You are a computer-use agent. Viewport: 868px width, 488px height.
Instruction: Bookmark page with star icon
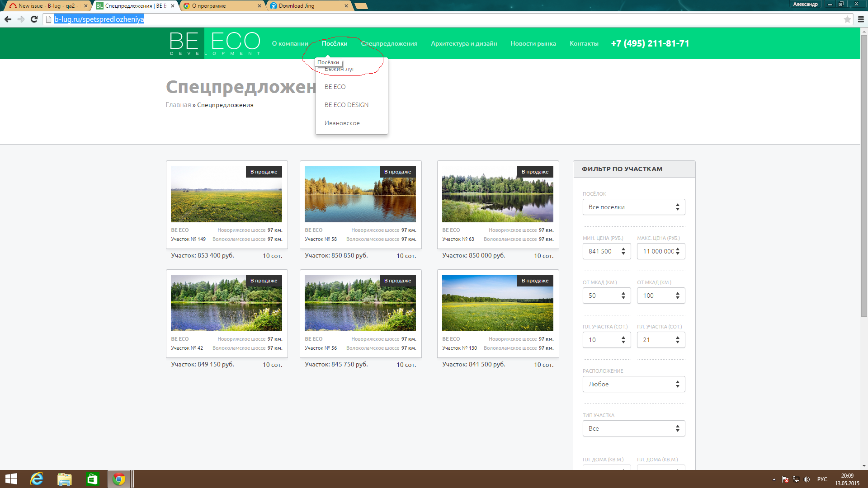tap(847, 19)
